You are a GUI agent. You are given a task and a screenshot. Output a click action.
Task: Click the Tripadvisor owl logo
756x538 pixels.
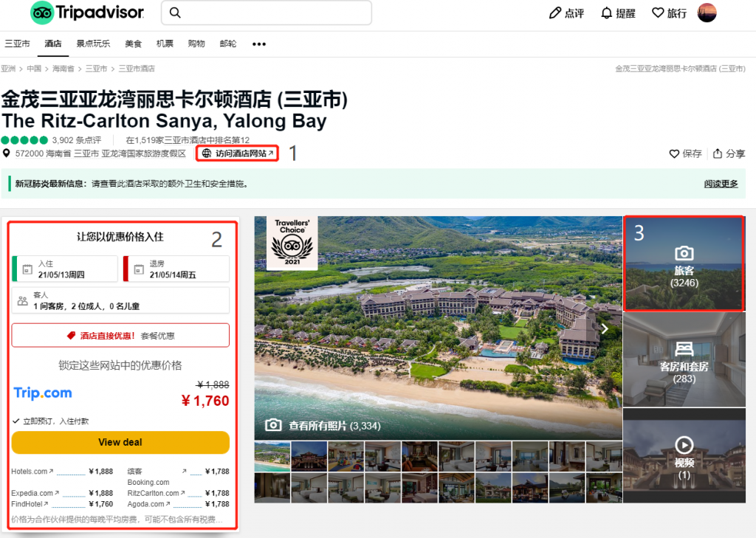[42, 13]
